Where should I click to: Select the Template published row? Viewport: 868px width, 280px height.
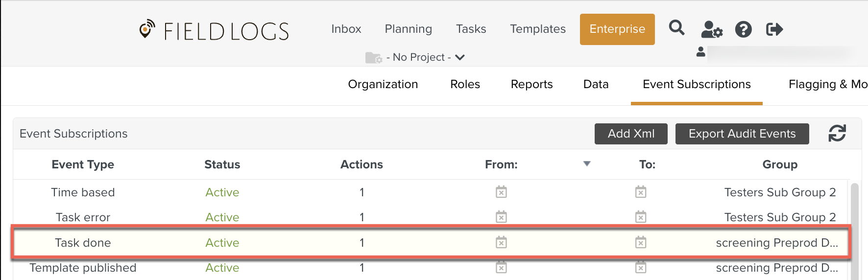point(431,268)
